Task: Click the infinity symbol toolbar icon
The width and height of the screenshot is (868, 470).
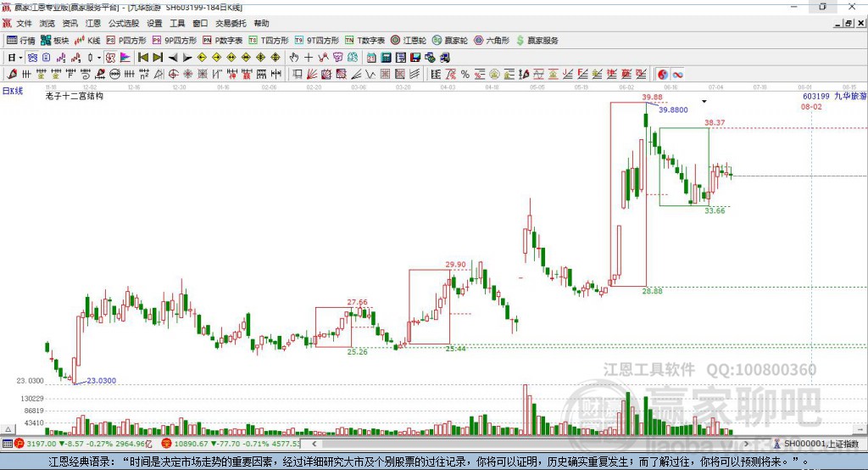Action: (x=677, y=75)
